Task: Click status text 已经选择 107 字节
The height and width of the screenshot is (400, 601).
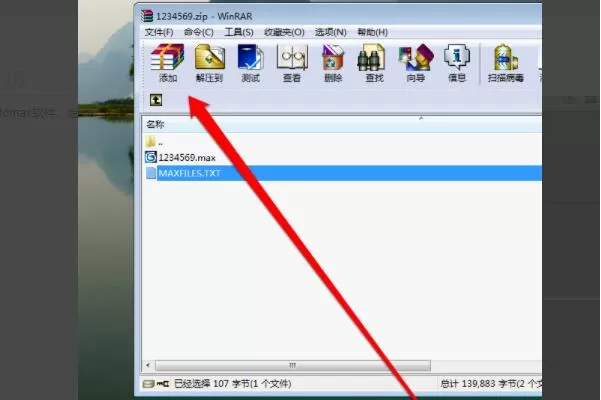Action: click(233, 384)
